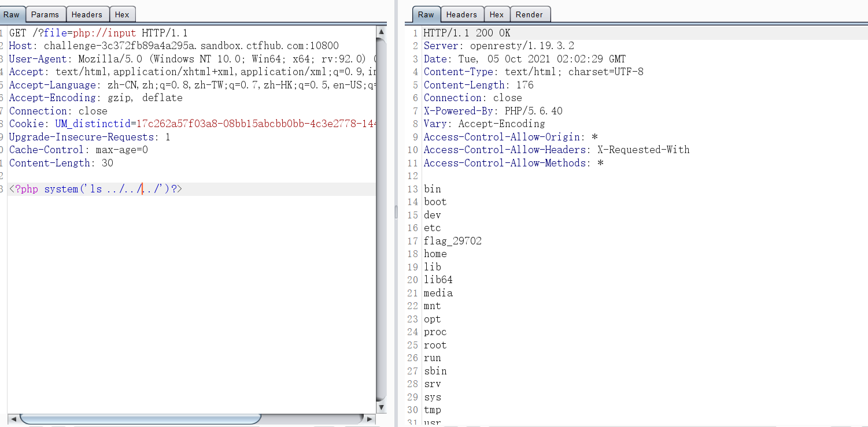Click the Server: openresty response line

coord(499,46)
